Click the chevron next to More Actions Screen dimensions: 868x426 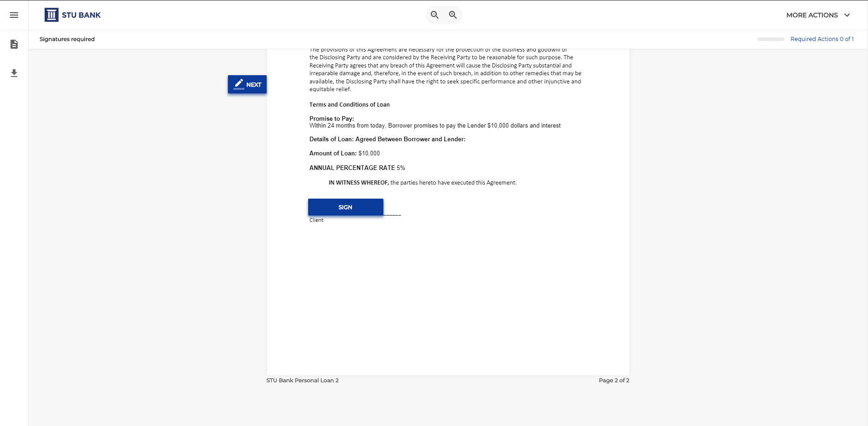click(x=847, y=15)
